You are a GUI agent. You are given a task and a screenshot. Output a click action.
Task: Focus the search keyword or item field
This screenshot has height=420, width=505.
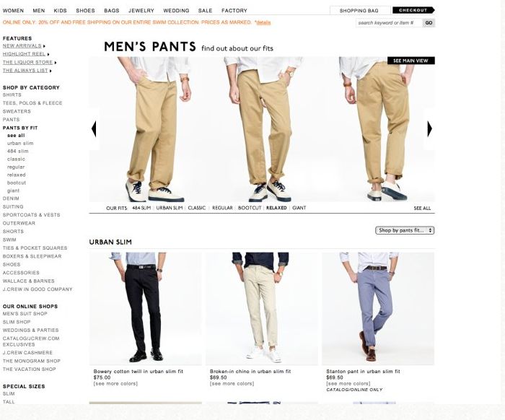pyautogui.click(x=389, y=23)
